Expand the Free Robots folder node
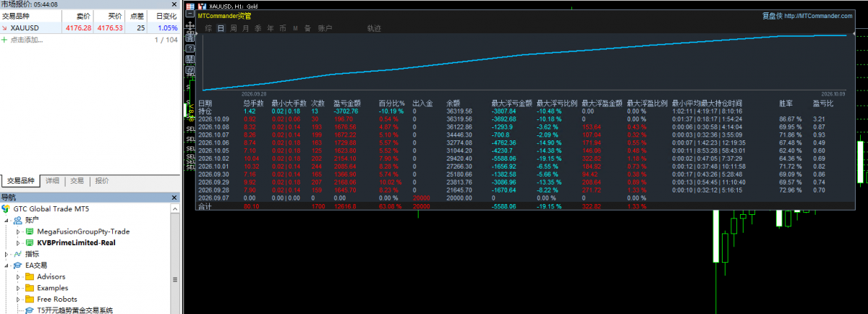 19,299
